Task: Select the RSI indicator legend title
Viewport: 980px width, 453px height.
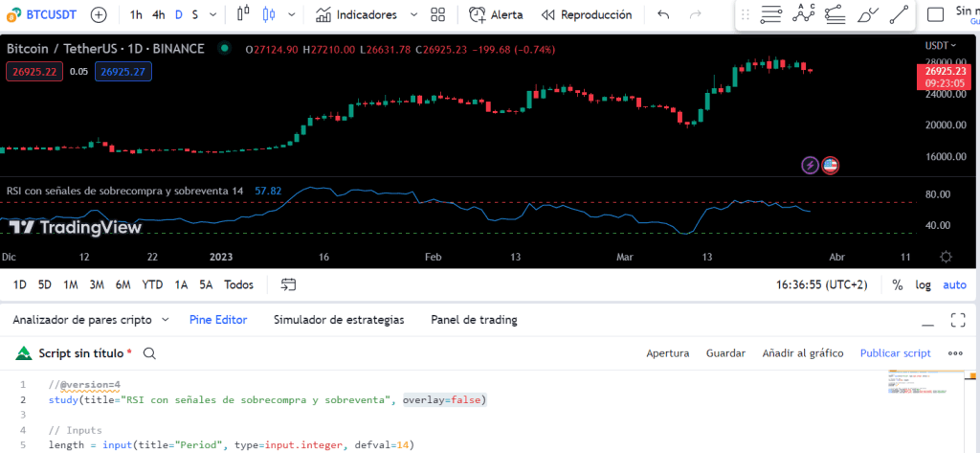Action: [125, 191]
